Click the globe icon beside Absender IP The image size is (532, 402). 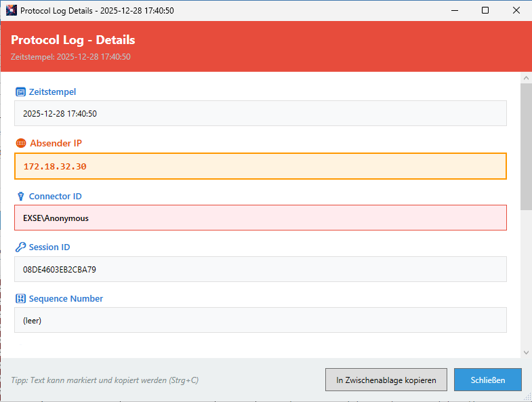pyautogui.click(x=20, y=144)
